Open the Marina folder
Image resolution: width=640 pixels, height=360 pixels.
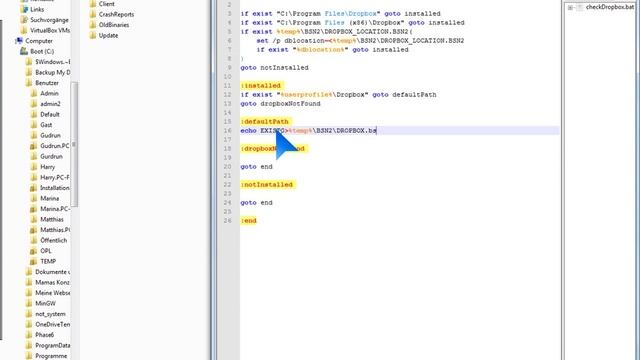(x=50, y=198)
